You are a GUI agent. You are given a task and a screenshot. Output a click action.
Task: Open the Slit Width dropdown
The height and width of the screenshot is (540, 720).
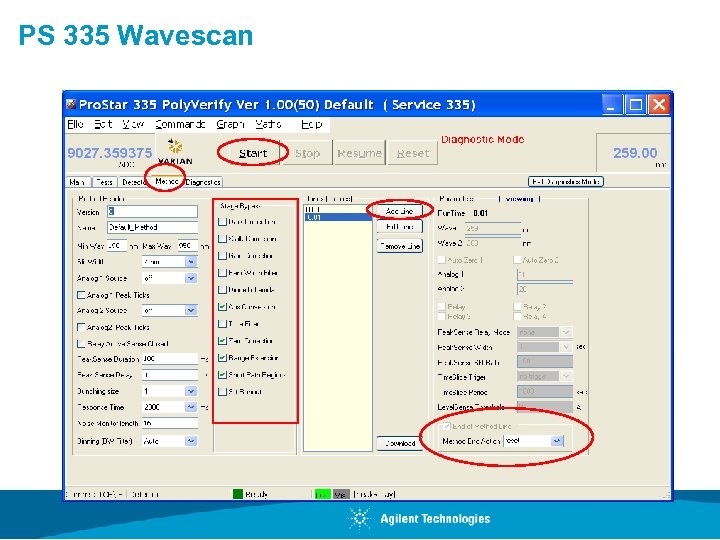[x=191, y=262]
